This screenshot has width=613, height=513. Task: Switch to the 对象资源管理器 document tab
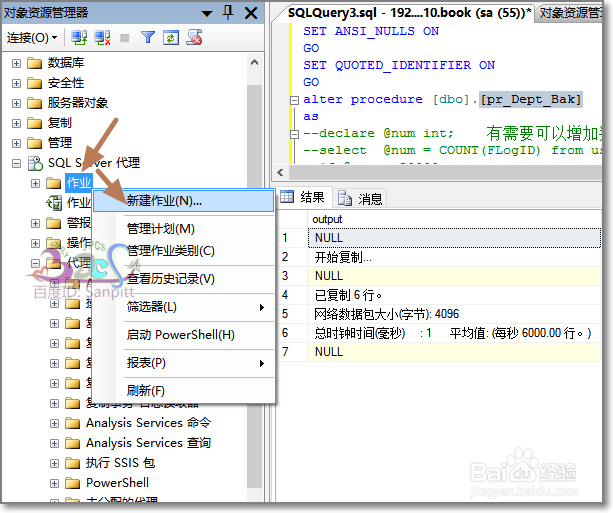coord(569,14)
